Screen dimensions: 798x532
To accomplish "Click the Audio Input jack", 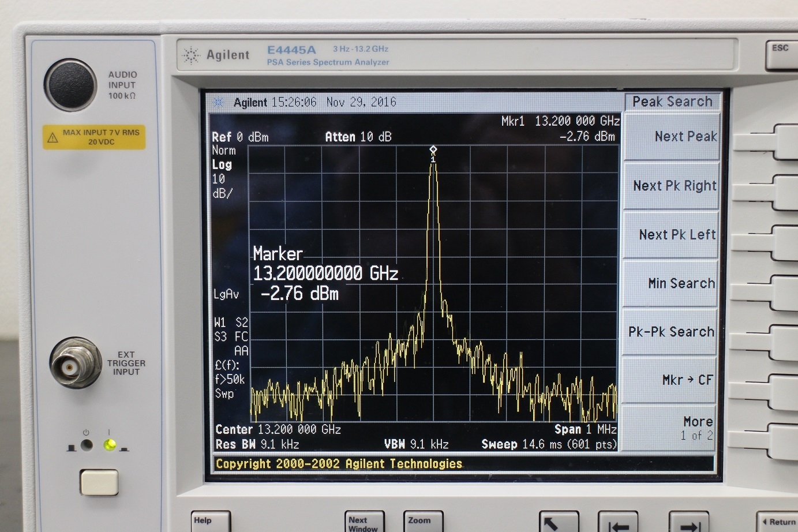I will (x=71, y=84).
